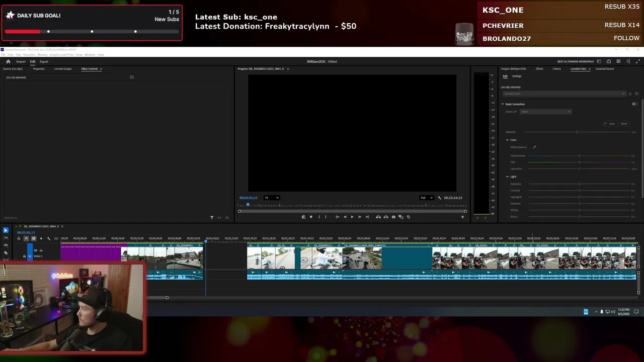Toggle the Effect Controls timeline view icon
The height and width of the screenshot is (362, 644).
132,77
